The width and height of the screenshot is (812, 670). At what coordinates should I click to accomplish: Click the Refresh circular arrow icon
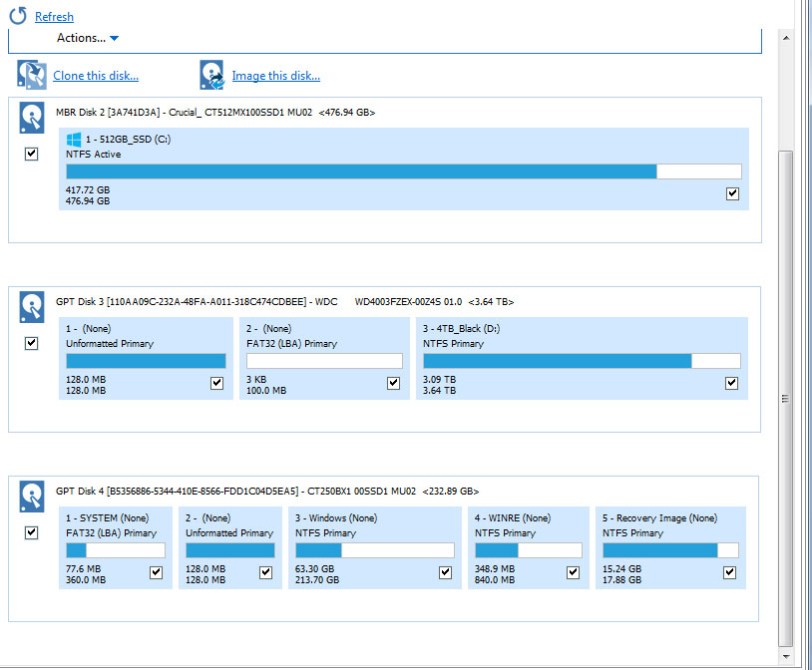pos(17,16)
